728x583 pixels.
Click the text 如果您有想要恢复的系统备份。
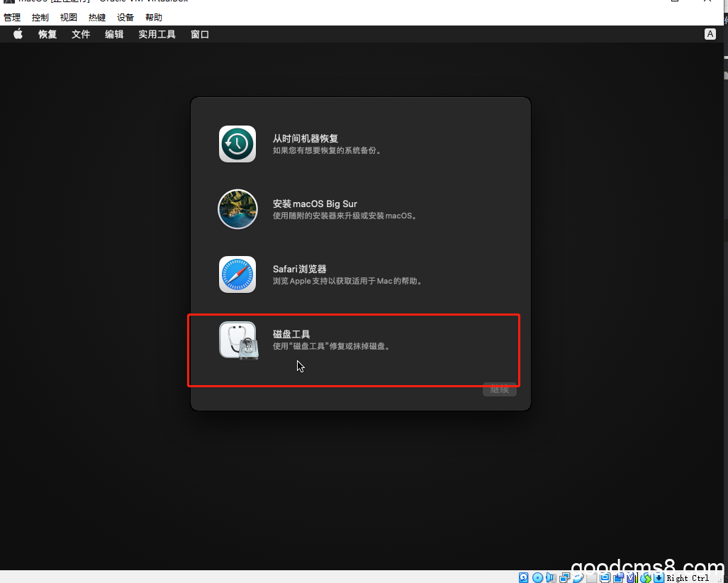(327, 150)
